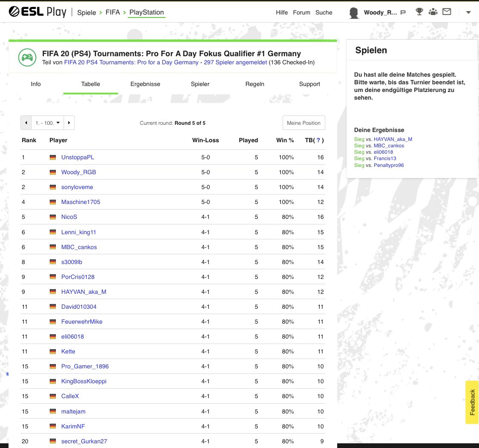This screenshot has width=479, height=448.
Task: Open eli06018 in the ranking table
Action: coord(72,336)
